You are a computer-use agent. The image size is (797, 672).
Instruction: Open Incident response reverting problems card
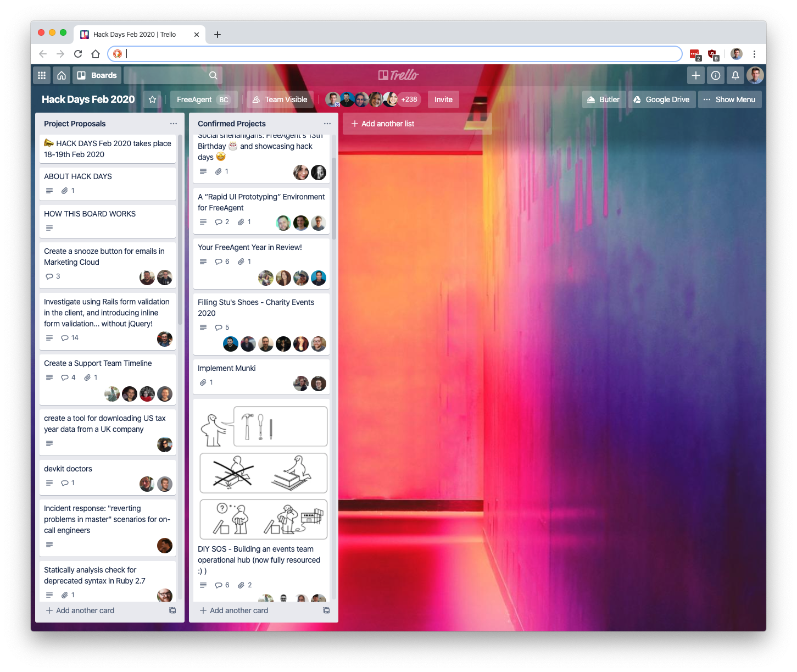coord(108,527)
